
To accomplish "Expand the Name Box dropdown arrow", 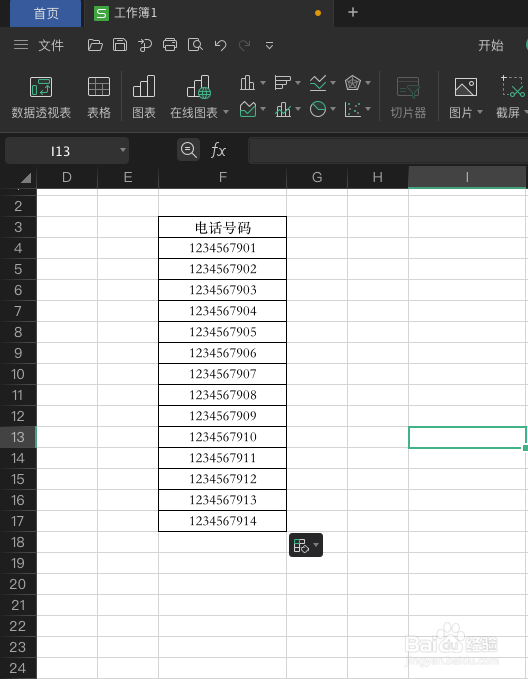I will (x=123, y=150).
